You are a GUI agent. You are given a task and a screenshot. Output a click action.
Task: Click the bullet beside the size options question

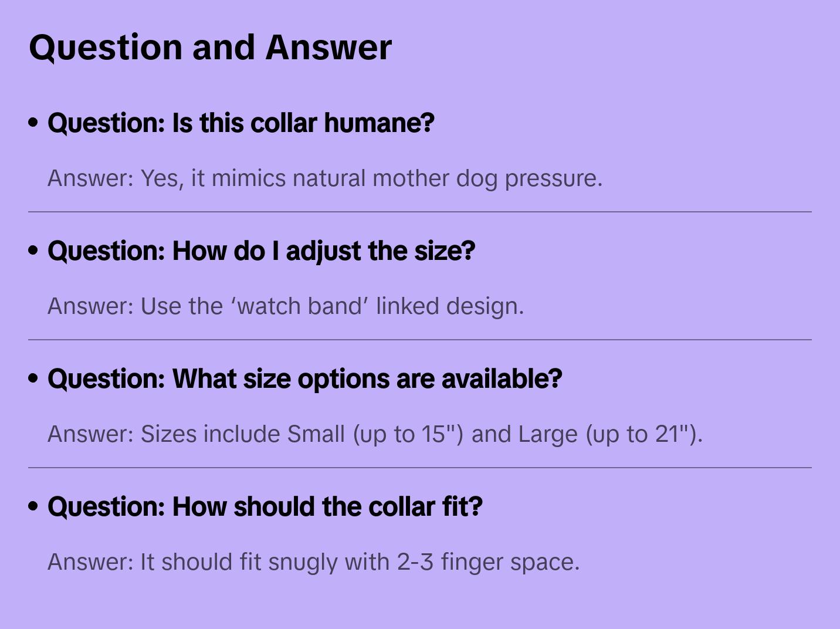point(33,378)
